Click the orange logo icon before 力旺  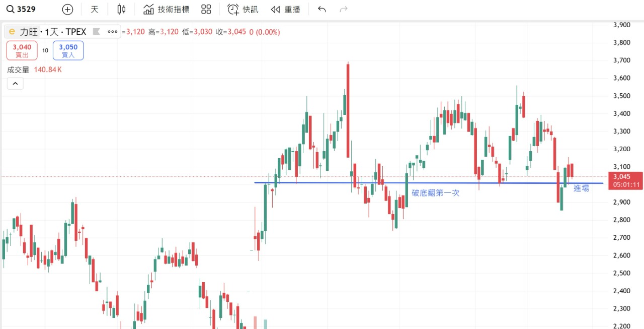point(12,32)
